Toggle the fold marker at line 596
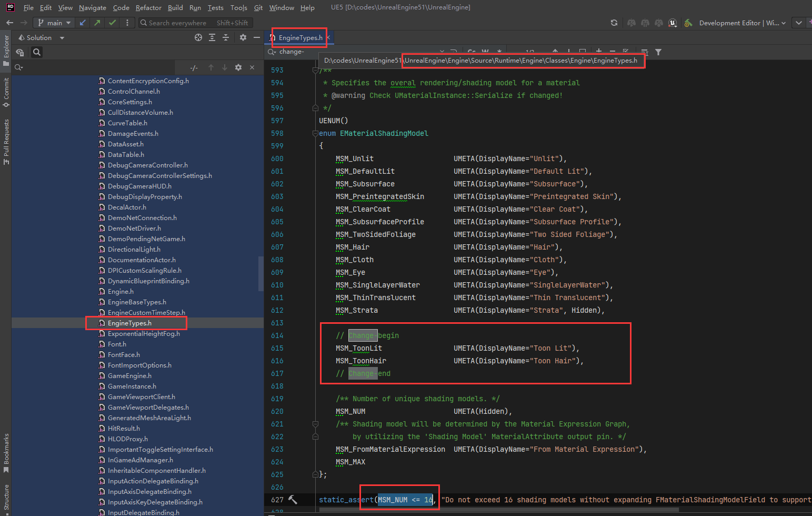Viewport: 812px width, 516px height. pos(315,108)
